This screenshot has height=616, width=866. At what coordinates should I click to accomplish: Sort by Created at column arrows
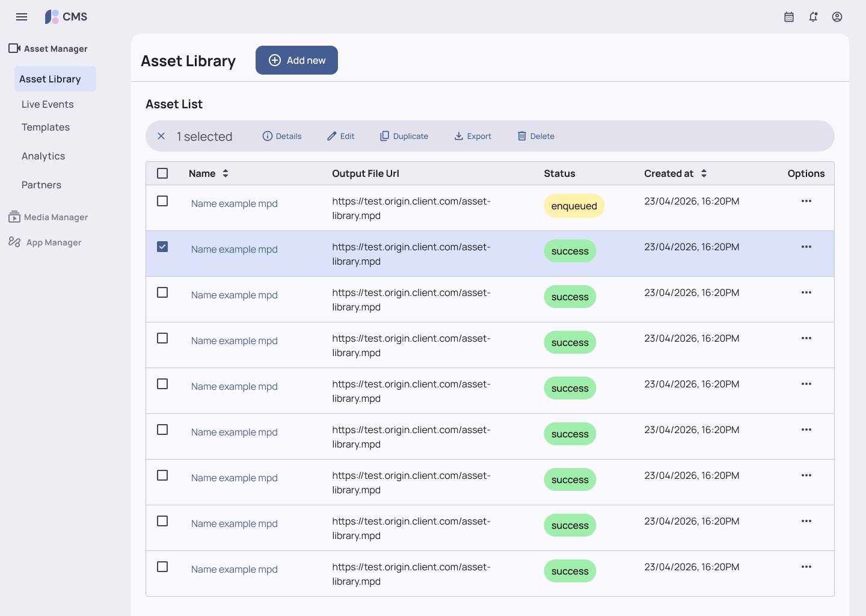(x=704, y=173)
